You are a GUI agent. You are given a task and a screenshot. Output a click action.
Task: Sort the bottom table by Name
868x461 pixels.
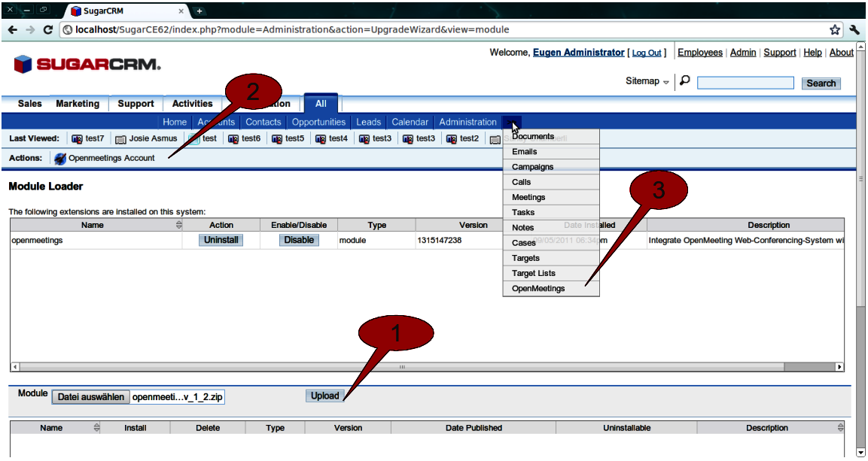[x=97, y=427]
